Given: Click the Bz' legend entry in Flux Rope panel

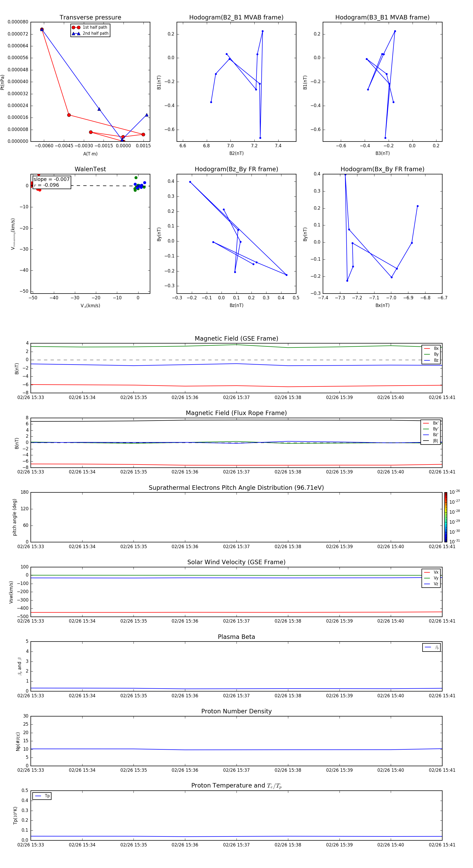Looking at the screenshot, I should tap(431, 435).
